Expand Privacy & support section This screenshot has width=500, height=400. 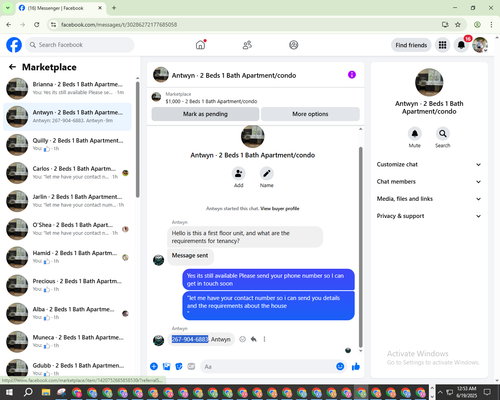(x=429, y=216)
